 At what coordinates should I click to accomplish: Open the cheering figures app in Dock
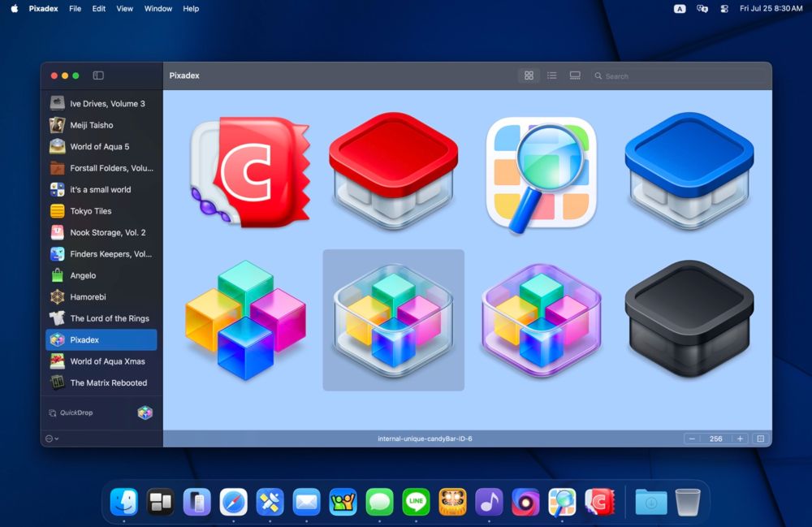(x=343, y=502)
